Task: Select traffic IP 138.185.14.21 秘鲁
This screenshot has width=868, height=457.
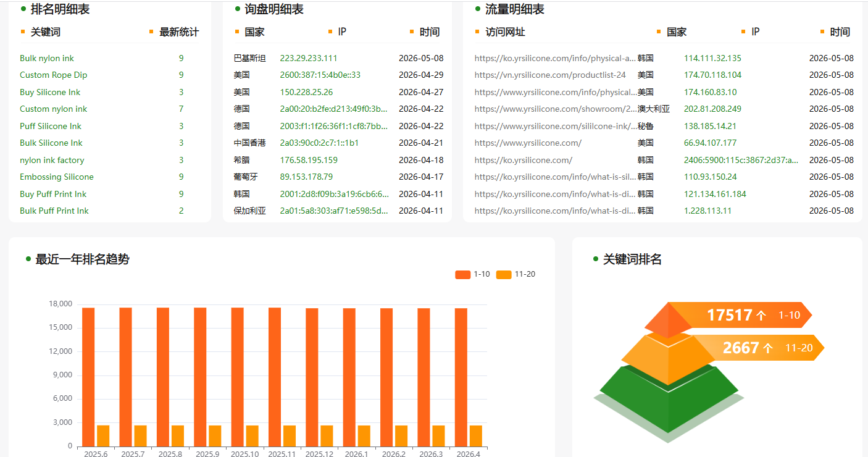Action: click(x=710, y=126)
